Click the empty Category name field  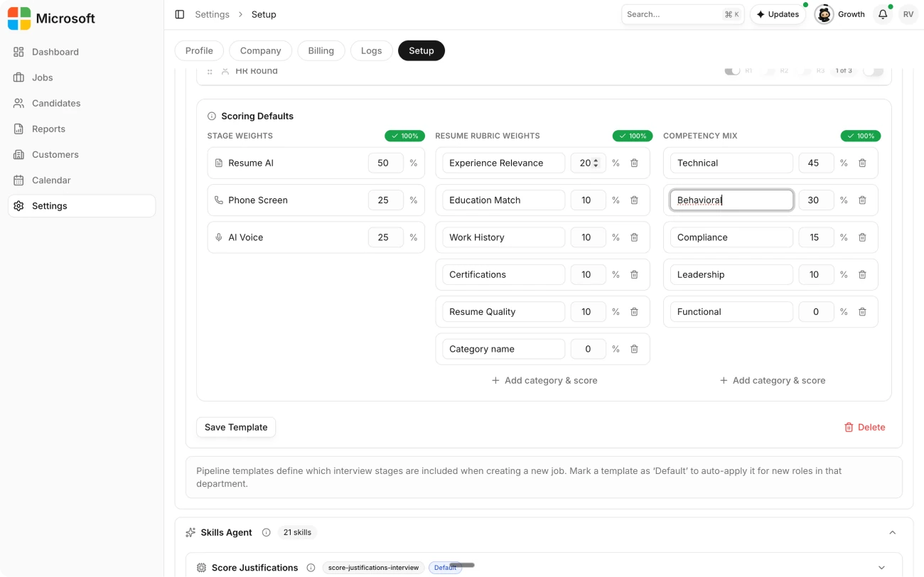(504, 349)
